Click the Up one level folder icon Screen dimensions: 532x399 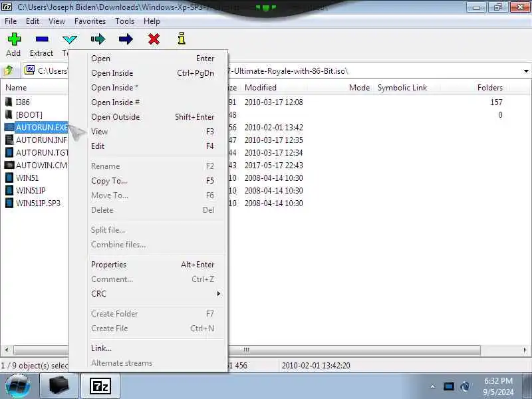pos(8,70)
